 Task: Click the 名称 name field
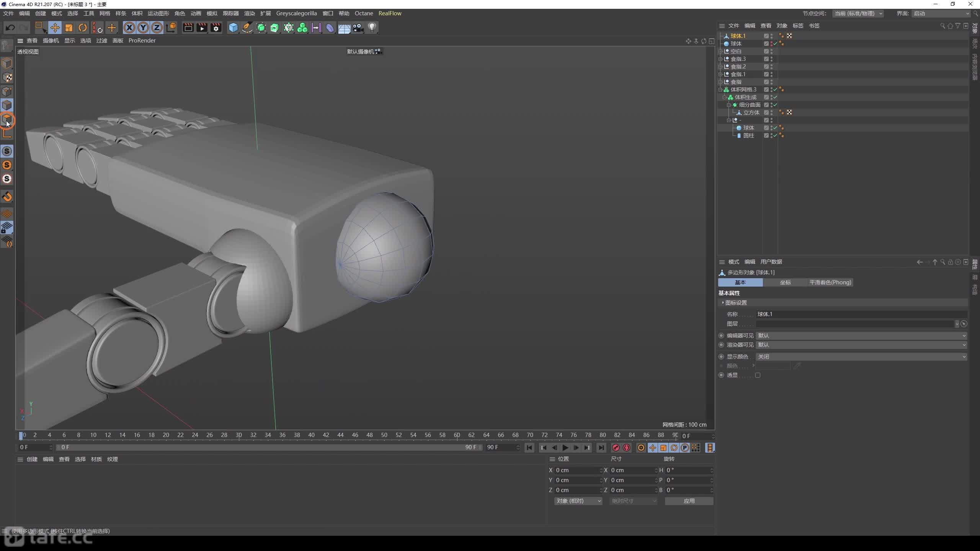tap(861, 314)
